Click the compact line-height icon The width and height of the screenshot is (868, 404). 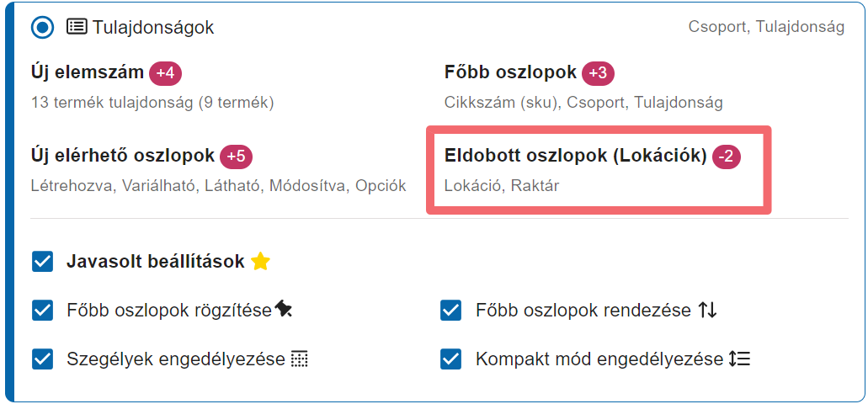tap(739, 359)
